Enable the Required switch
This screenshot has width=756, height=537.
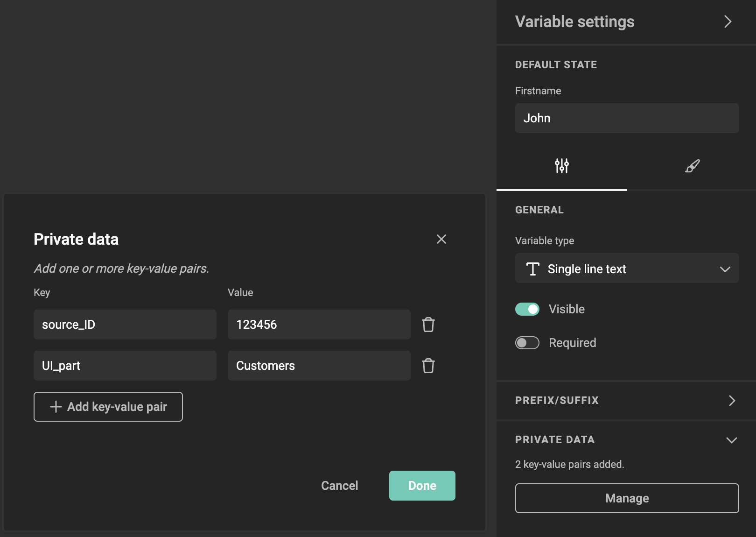[x=527, y=343]
